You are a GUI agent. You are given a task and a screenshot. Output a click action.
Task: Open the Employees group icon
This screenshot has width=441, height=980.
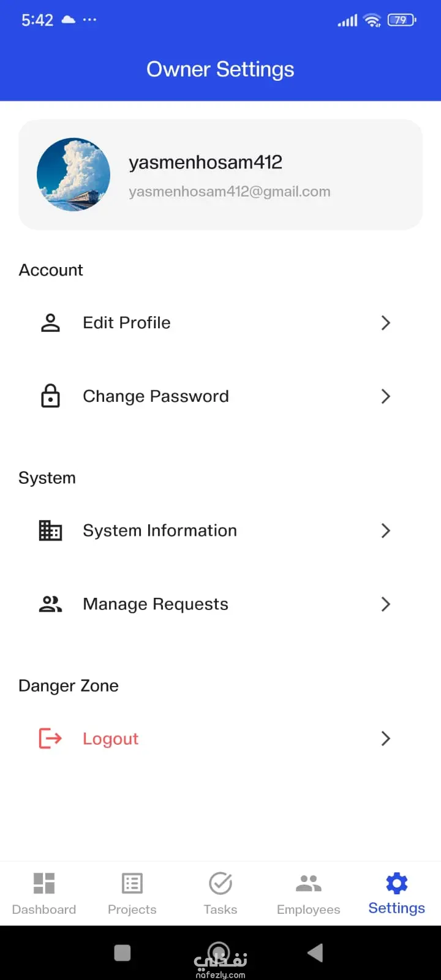(x=309, y=883)
